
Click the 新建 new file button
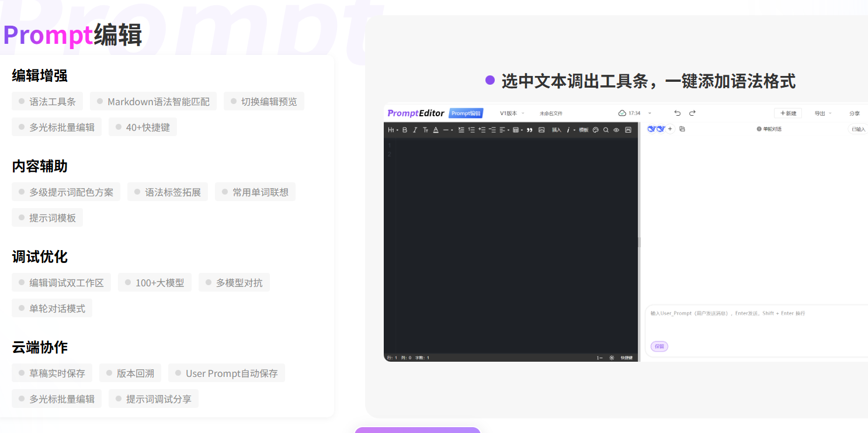point(787,112)
